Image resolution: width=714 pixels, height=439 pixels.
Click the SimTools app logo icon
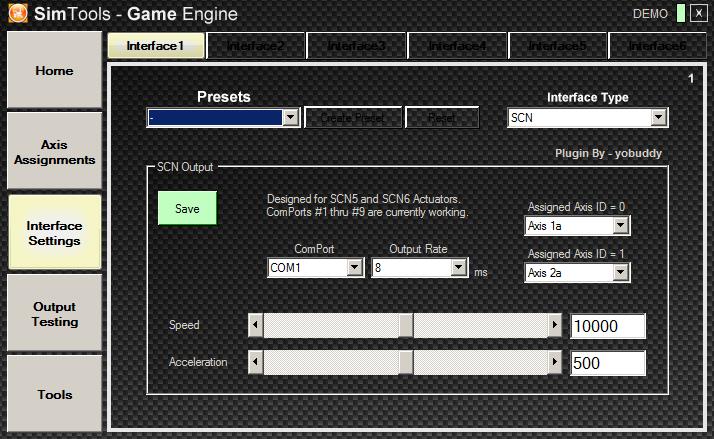click(18, 13)
